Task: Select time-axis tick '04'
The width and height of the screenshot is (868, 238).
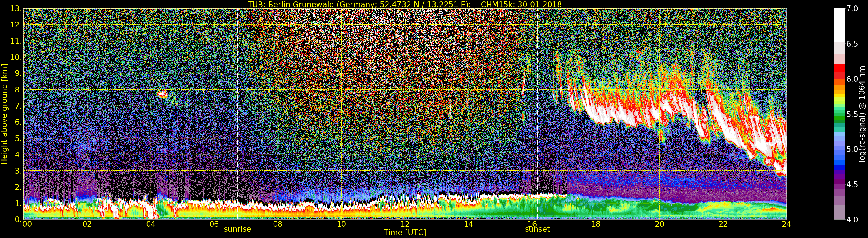Action: (x=151, y=224)
